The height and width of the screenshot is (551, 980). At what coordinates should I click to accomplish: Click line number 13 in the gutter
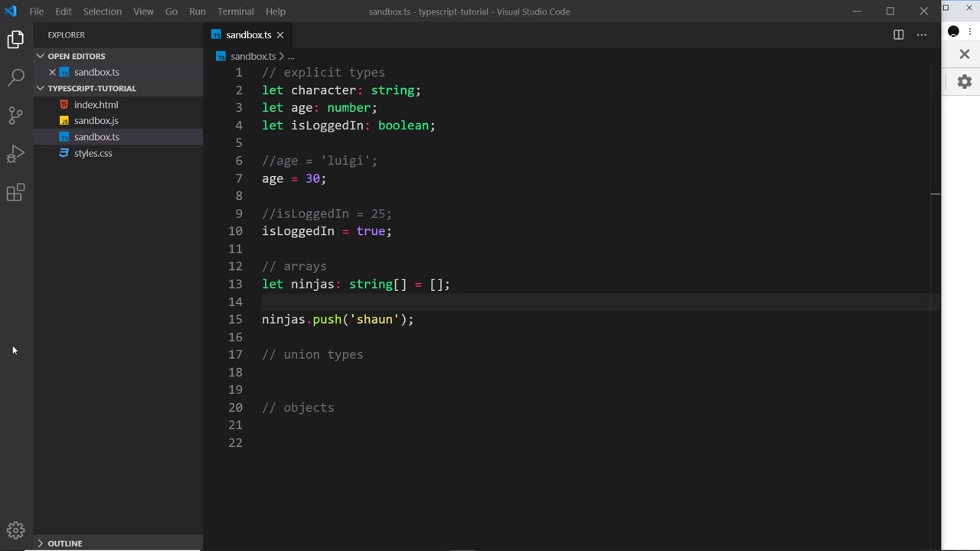[x=235, y=284]
